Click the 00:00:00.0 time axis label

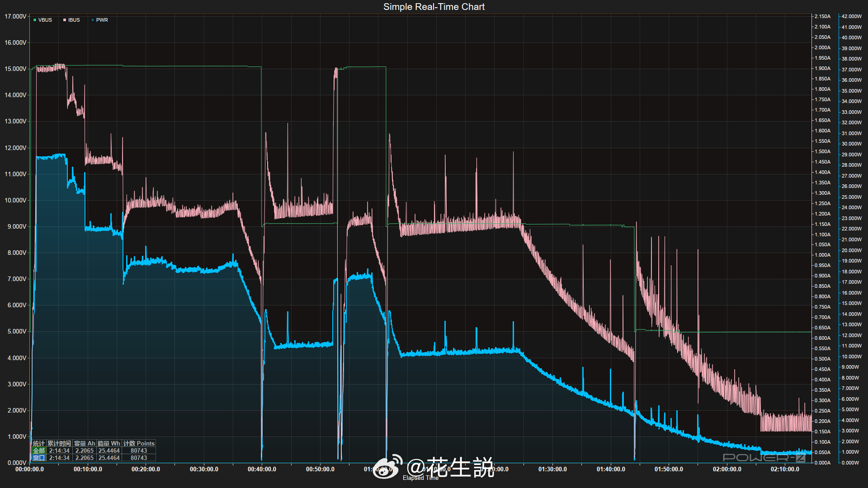pyautogui.click(x=30, y=469)
